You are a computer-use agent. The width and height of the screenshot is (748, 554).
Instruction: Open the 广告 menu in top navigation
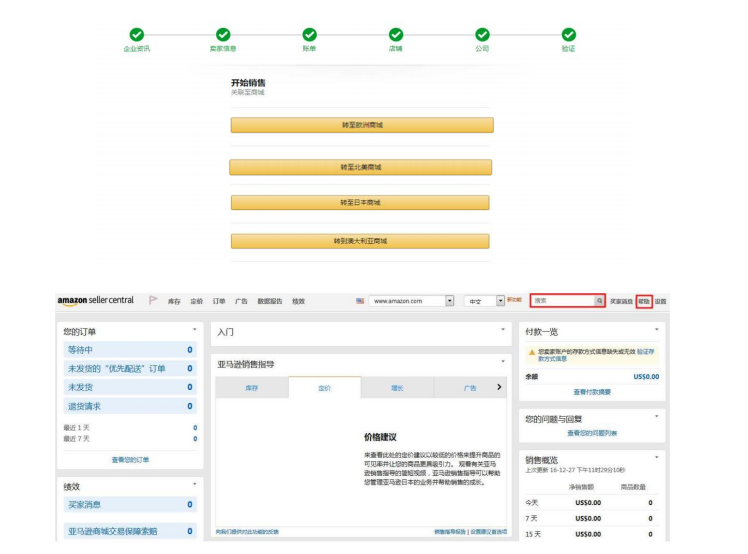pos(241,301)
